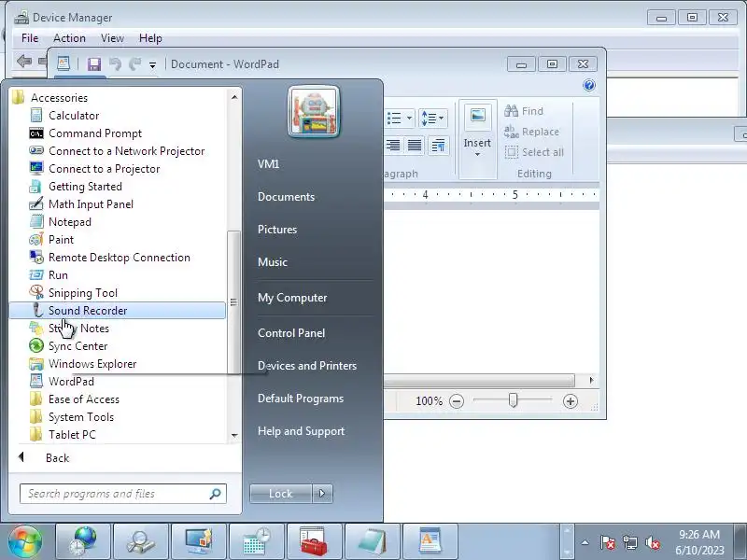This screenshot has width=747, height=560.
Task: Go Back to previous Start menu view
Action: 57,458
